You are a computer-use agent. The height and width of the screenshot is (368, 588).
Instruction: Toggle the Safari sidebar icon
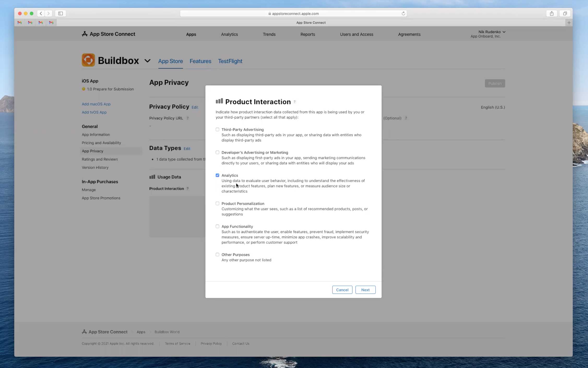click(x=60, y=13)
